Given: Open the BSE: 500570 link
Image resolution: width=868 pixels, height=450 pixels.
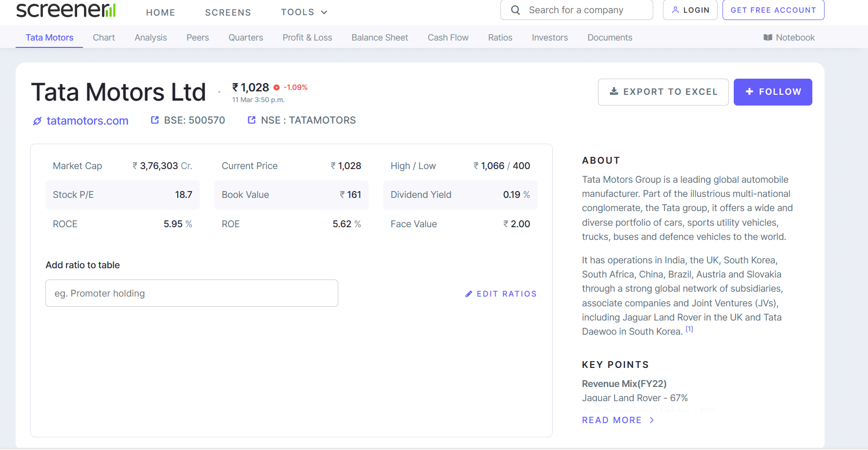Looking at the screenshot, I should [x=188, y=120].
